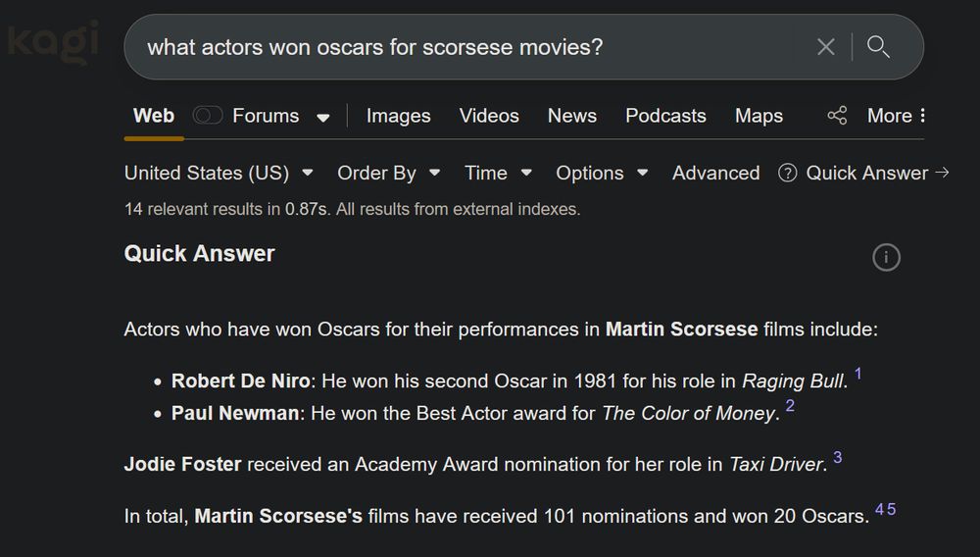Switch to the Videos tab
The width and height of the screenshot is (980, 557).
tap(489, 116)
